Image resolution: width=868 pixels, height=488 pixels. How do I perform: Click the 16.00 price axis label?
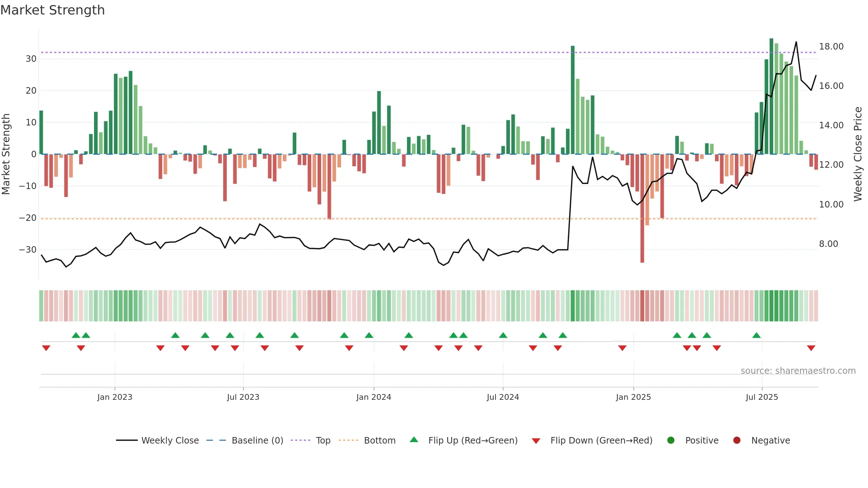[831, 86]
